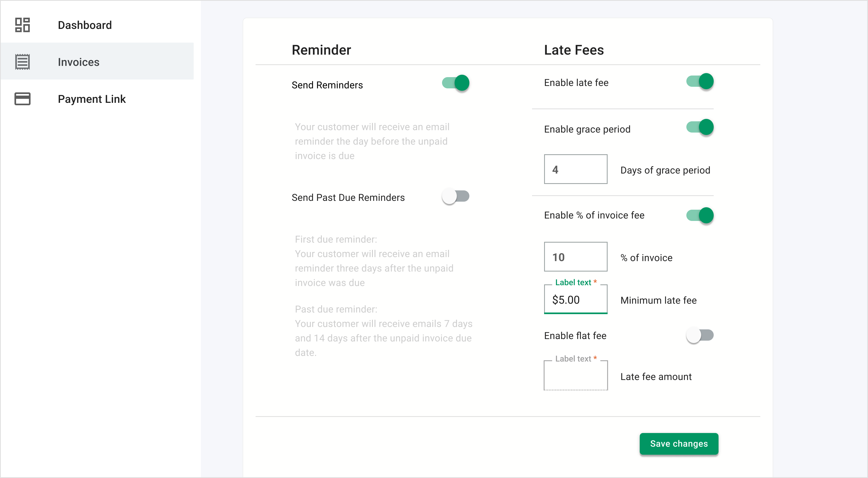This screenshot has height=478, width=868.
Task: Click the Save changes button
Action: click(x=679, y=444)
